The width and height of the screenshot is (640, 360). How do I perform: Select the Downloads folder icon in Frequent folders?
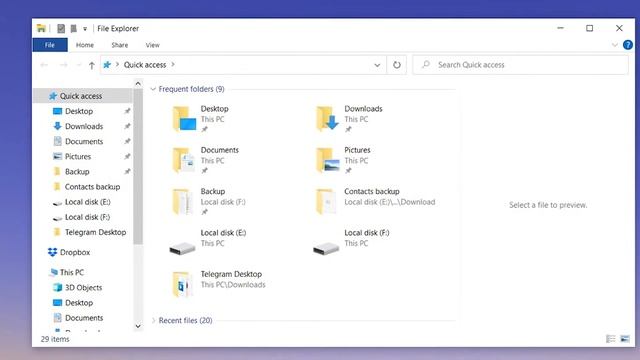click(x=327, y=118)
